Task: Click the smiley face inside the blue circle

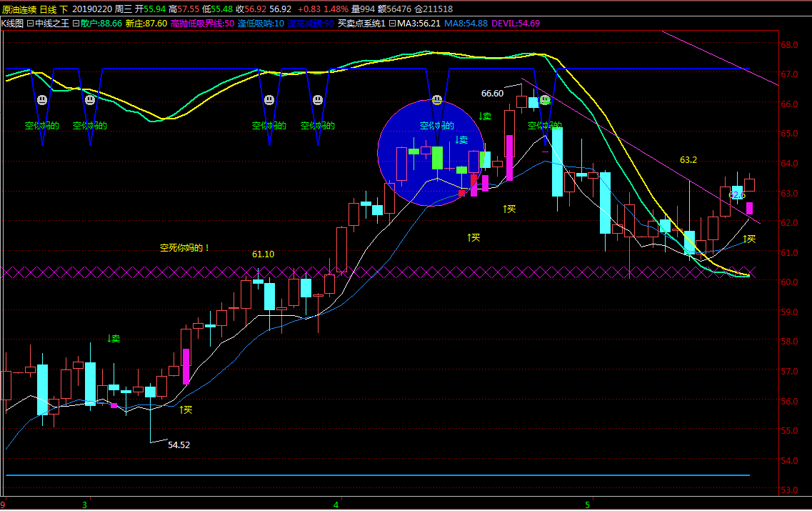Action: pyautogui.click(x=437, y=101)
